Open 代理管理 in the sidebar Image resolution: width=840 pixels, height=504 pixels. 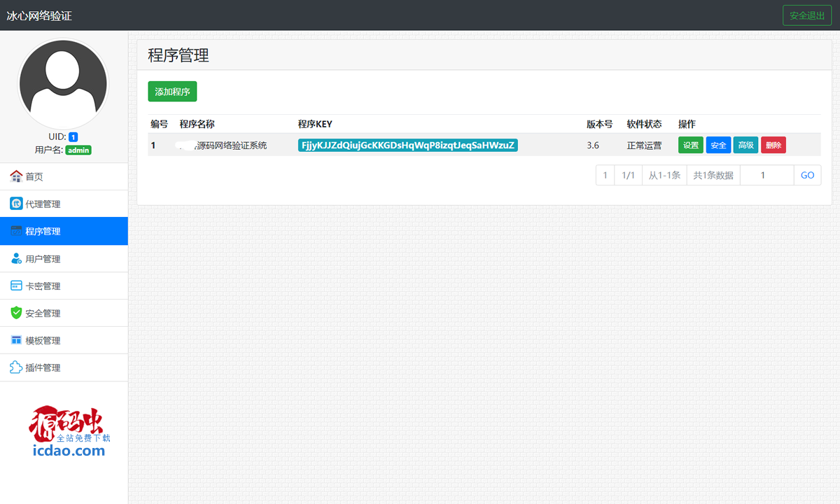(64, 204)
